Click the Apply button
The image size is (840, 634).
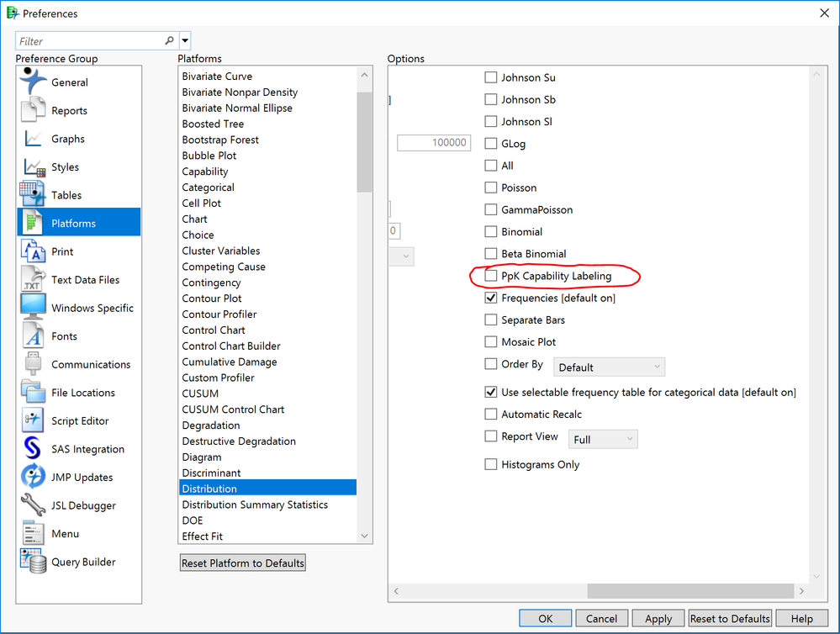click(x=658, y=619)
